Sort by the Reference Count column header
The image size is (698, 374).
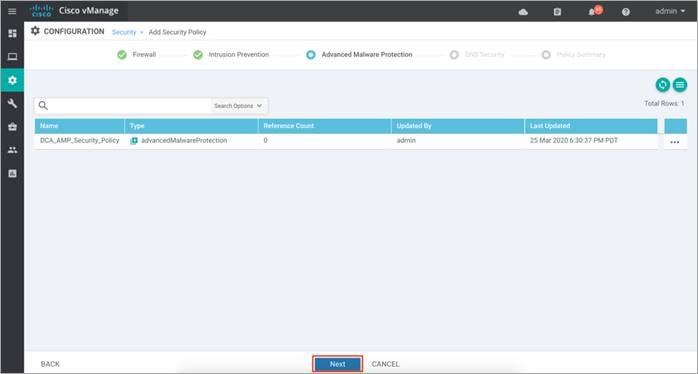(325, 126)
